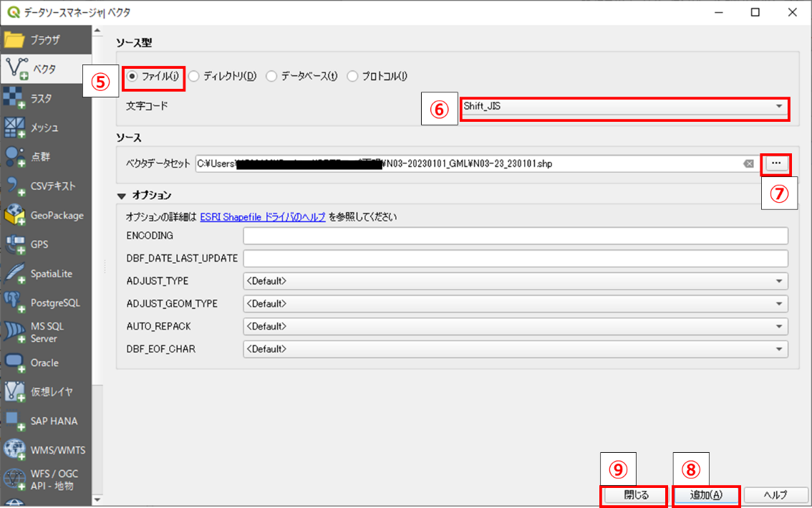Choose the ディレクトリ radio button
The image size is (812, 508).
tap(194, 76)
